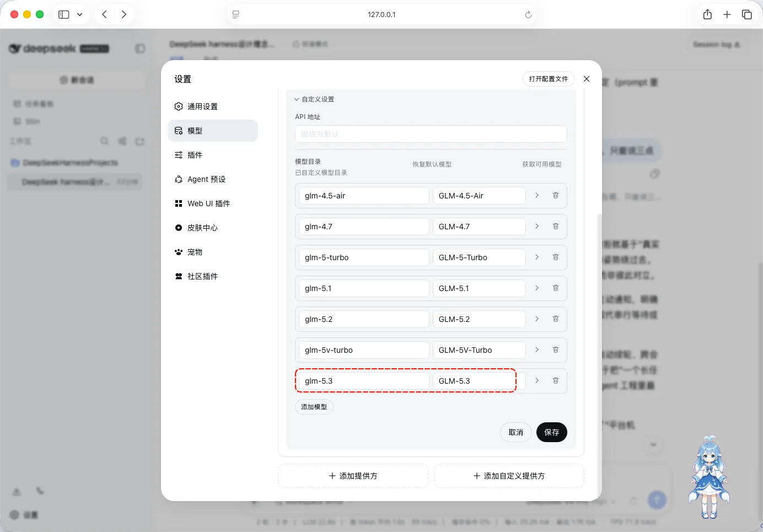Open Safari page reader icon in address bar

pos(236,15)
